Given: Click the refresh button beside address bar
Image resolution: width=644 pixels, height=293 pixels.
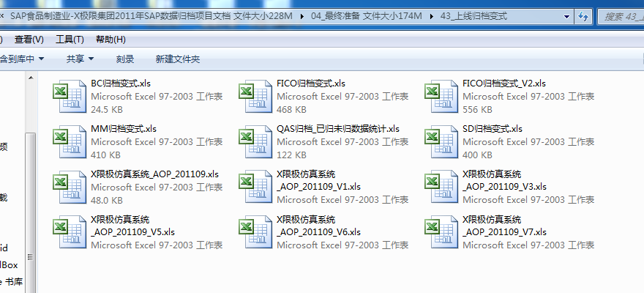Looking at the screenshot, I should click(x=583, y=16).
